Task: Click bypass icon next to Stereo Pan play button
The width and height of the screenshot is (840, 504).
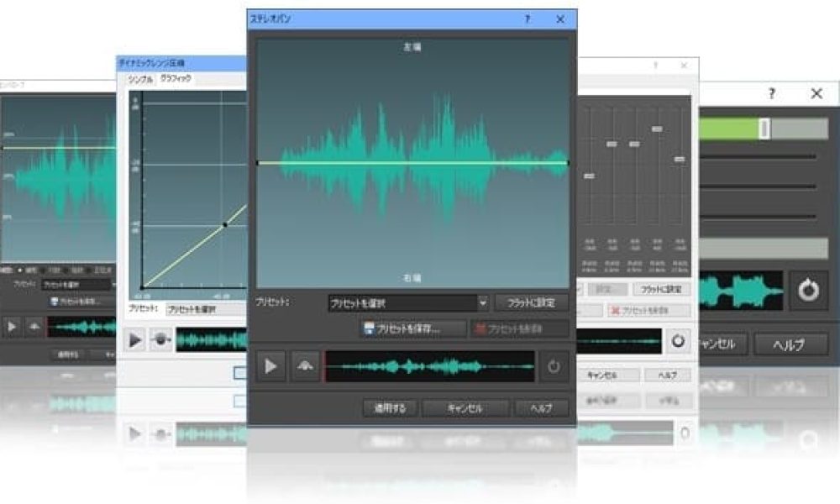Action: click(305, 365)
